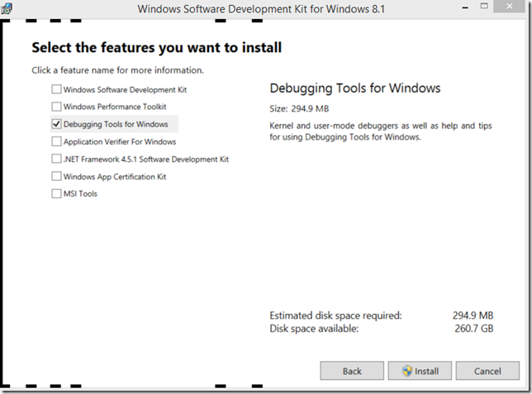The width and height of the screenshot is (532, 394).
Task: Show Windows App Certification Kit feature name details
Action: click(115, 176)
